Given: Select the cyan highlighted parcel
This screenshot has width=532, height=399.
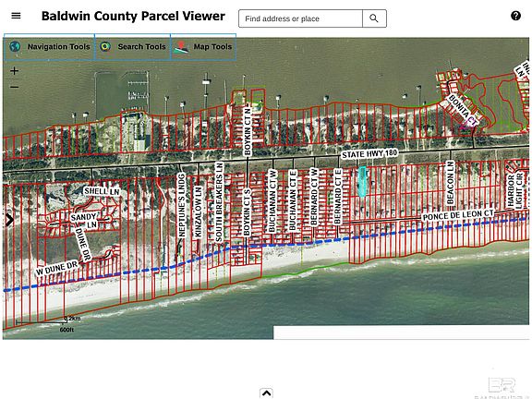Looking at the screenshot, I should 362,182.
